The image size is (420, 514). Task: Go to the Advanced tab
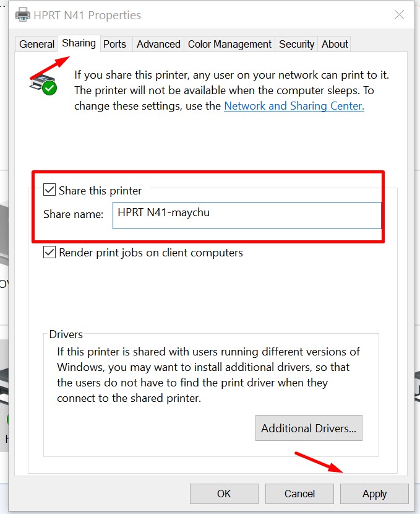tap(158, 44)
